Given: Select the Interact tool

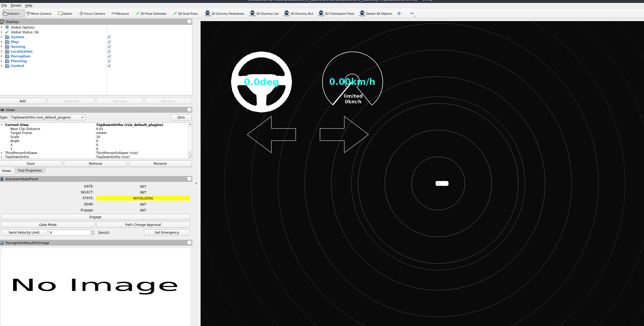Looking at the screenshot, I should point(13,13).
